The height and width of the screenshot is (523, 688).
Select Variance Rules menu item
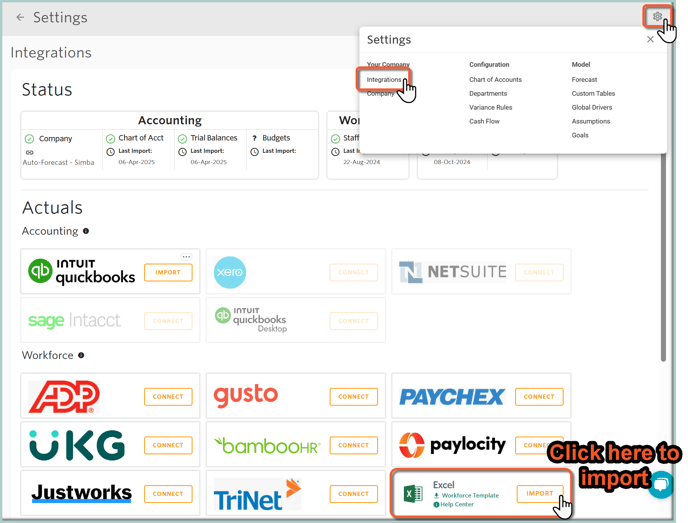click(491, 107)
